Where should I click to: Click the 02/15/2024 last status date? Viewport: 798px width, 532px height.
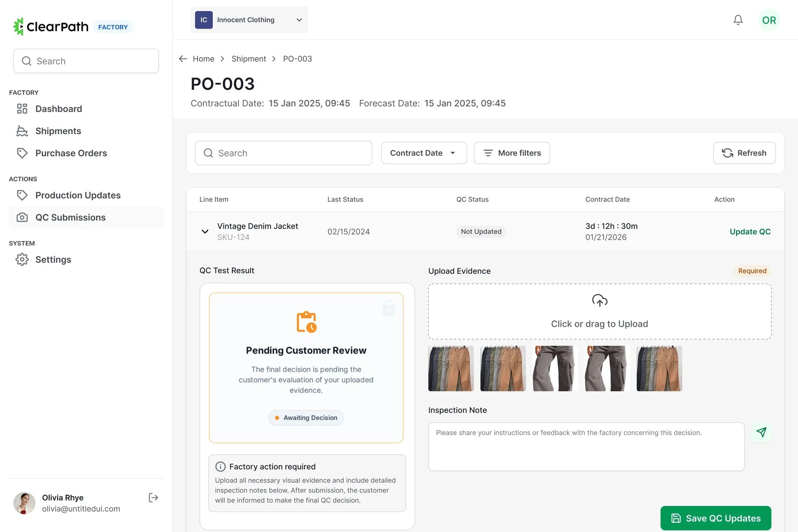[348, 232]
